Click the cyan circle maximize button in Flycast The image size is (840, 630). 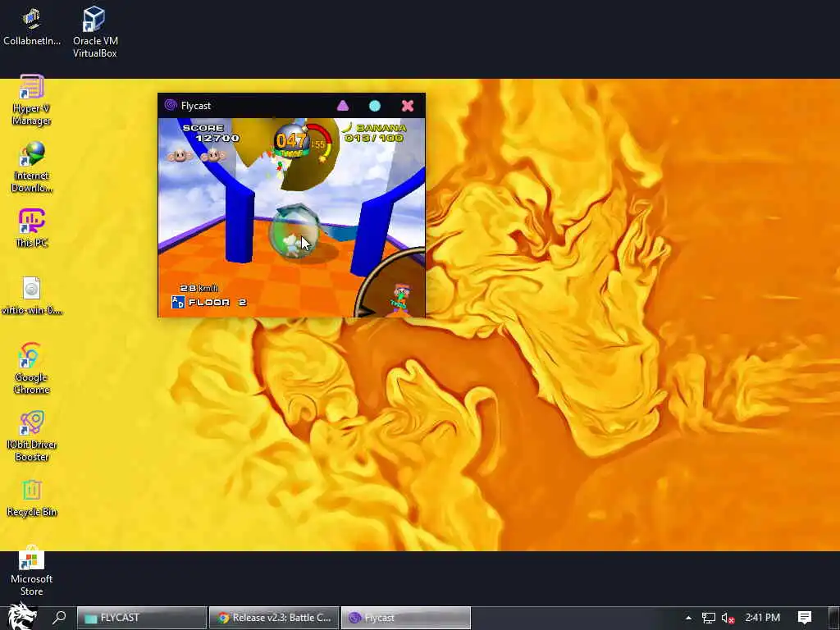375,106
